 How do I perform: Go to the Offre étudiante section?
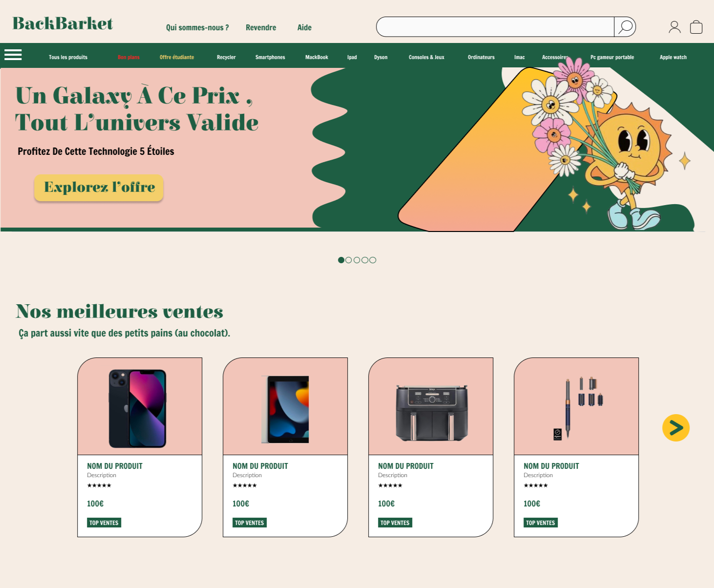(x=177, y=57)
